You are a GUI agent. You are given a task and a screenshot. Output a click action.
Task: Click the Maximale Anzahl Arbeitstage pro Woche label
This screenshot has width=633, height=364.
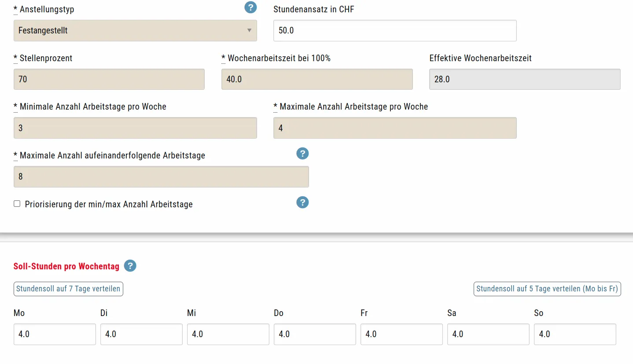point(351,107)
